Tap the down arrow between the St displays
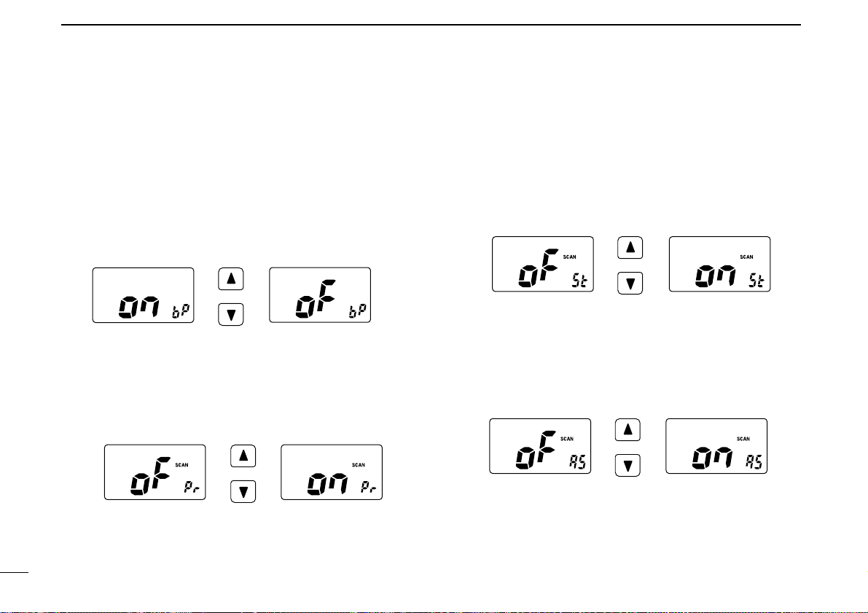 click(630, 282)
